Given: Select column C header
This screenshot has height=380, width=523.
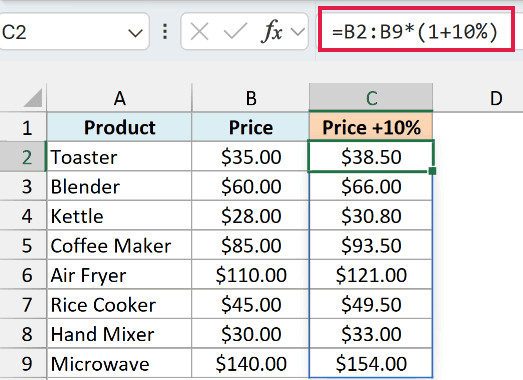Looking at the screenshot, I should [371, 97].
